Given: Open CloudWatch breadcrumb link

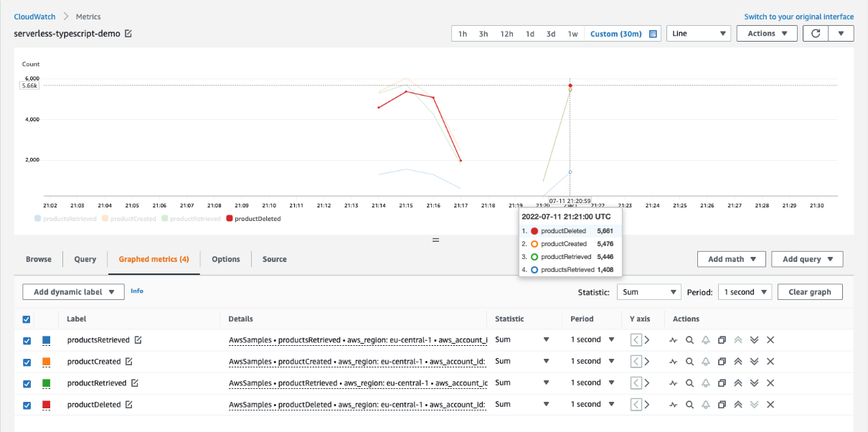Looking at the screenshot, I should [35, 17].
